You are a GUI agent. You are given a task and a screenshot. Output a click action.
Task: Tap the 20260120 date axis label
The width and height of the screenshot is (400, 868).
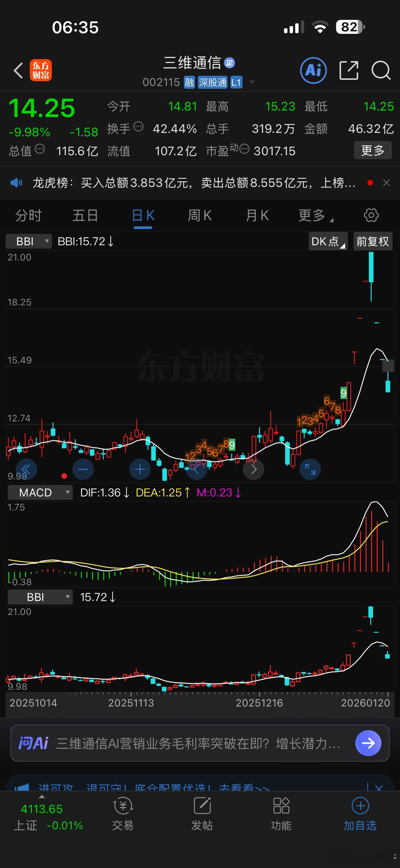[x=365, y=703]
